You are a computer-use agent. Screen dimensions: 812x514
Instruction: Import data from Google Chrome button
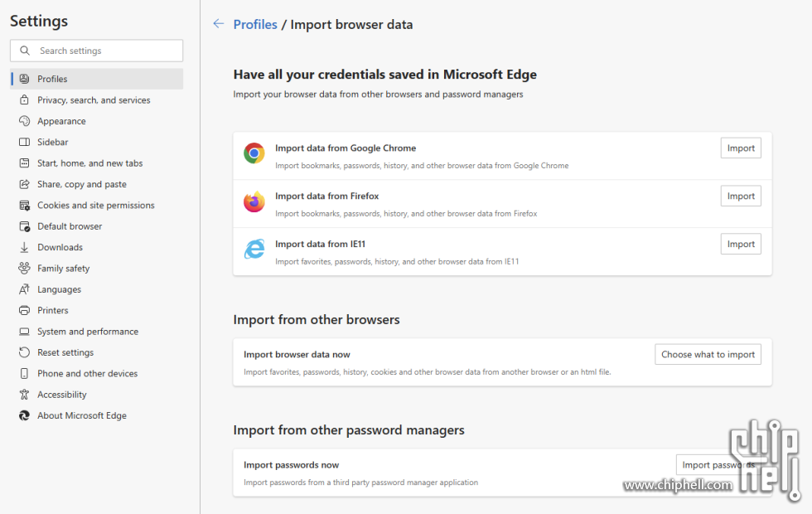(x=741, y=148)
